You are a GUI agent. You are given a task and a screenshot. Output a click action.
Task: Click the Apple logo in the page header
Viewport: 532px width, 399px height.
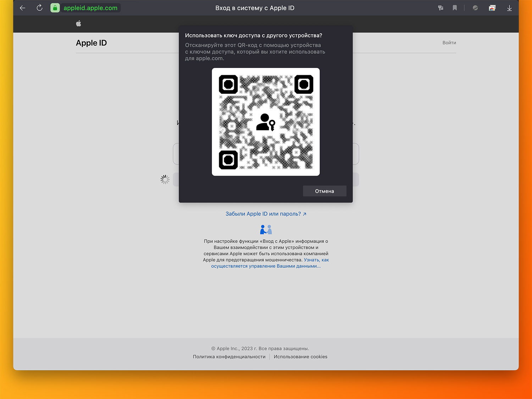click(x=79, y=23)
